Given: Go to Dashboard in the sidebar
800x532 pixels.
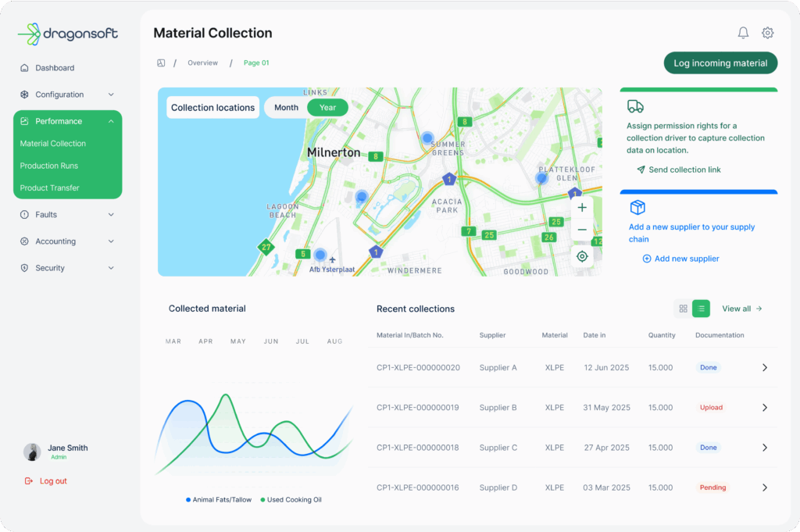Looking at the screenshot, I should click(x=55, y=68).
